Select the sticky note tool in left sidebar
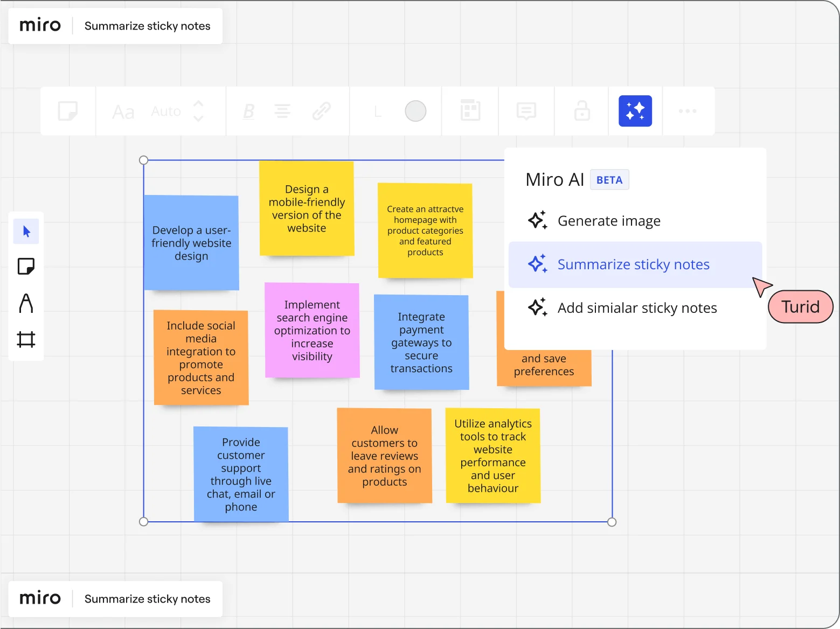The height and width of the screenshot is (629, 840). 26,266
